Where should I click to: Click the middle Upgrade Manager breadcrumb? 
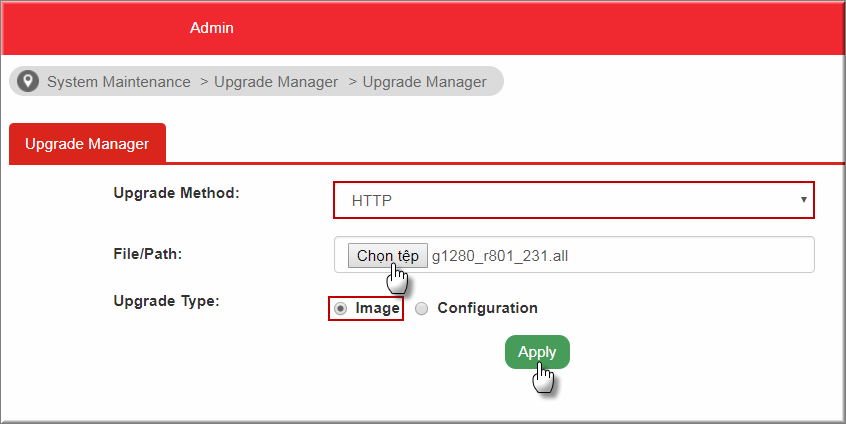[276, 82]
